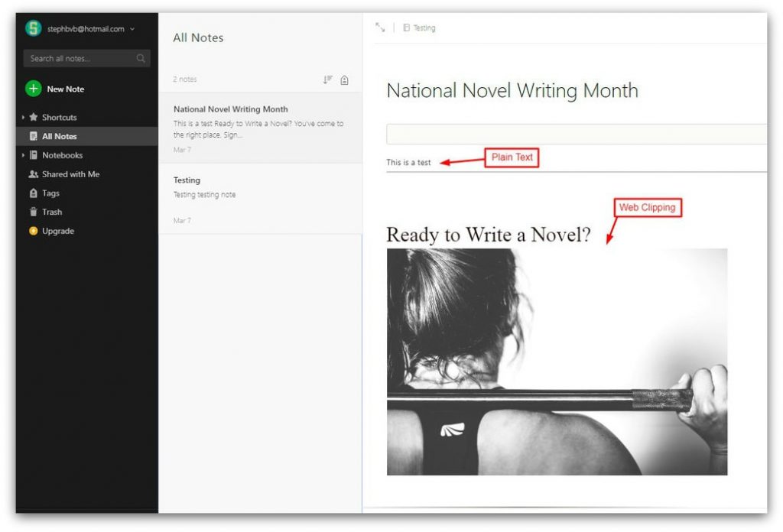Click the Testing notebook icon in note header
This screenshot has height=532, width=783.
(x=407, y=28)
